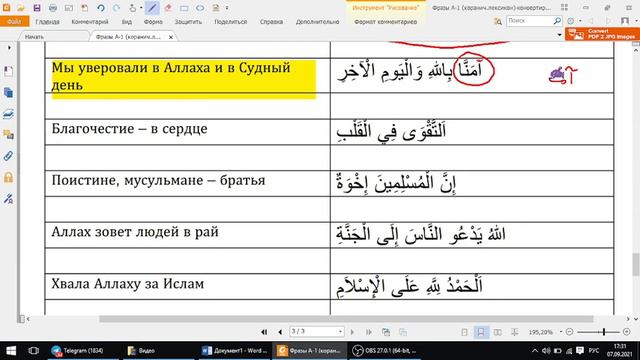Viewport: 640px width, 360px height.
Task: Expand the left navigation panel arrow
Action: click(9, 48)
